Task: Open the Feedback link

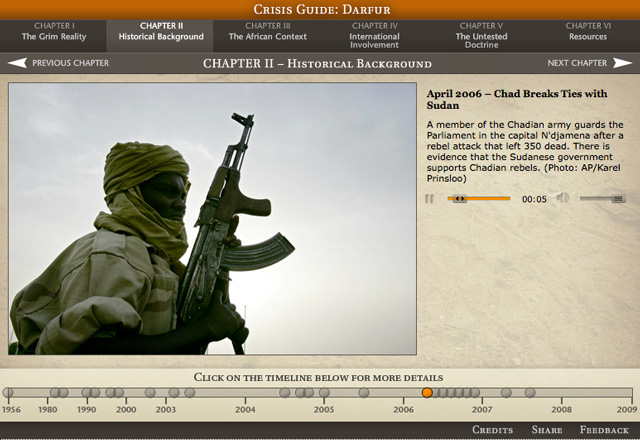Action: point(604,430)
